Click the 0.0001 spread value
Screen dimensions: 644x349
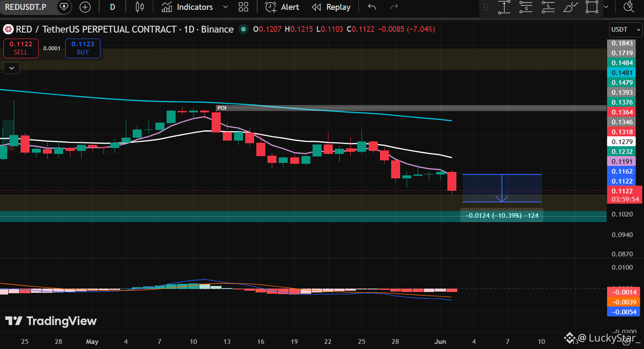point(52,48)
